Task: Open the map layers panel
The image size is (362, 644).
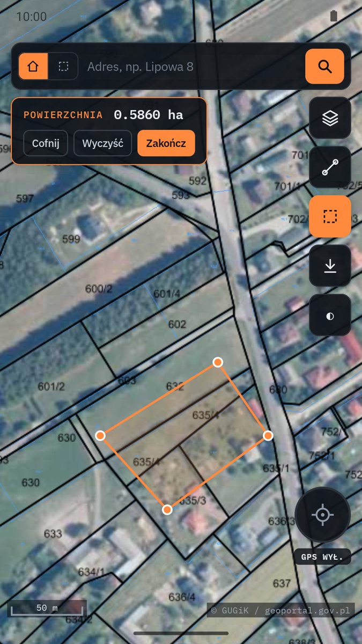Action: click(330, 118)
